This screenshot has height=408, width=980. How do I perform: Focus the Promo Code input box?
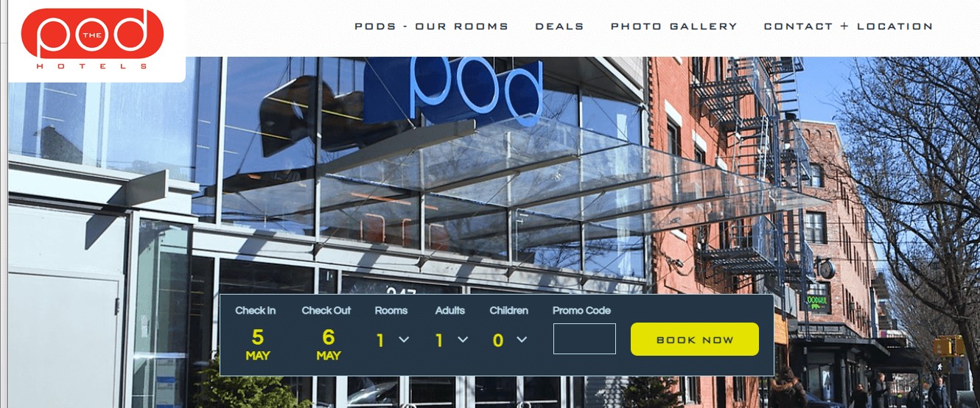584,339
